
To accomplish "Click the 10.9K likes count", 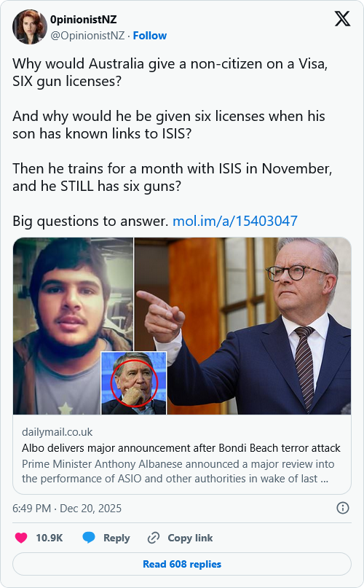I will pos(49,538).
